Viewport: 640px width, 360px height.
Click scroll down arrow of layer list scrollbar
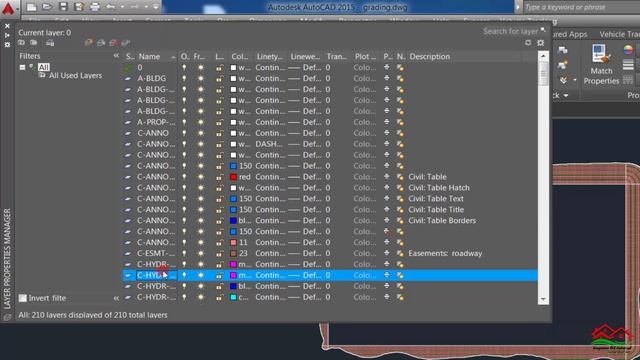[x=543, y=299]
